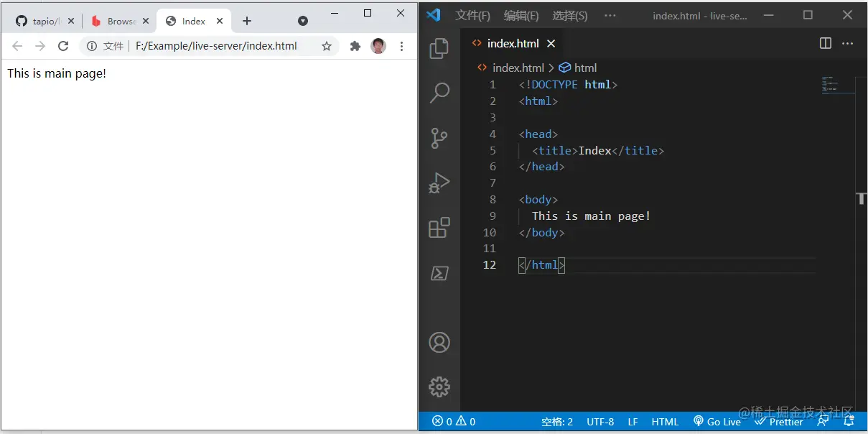Click Chrome tab search dropdown arrow

click(x=303, y=21)
